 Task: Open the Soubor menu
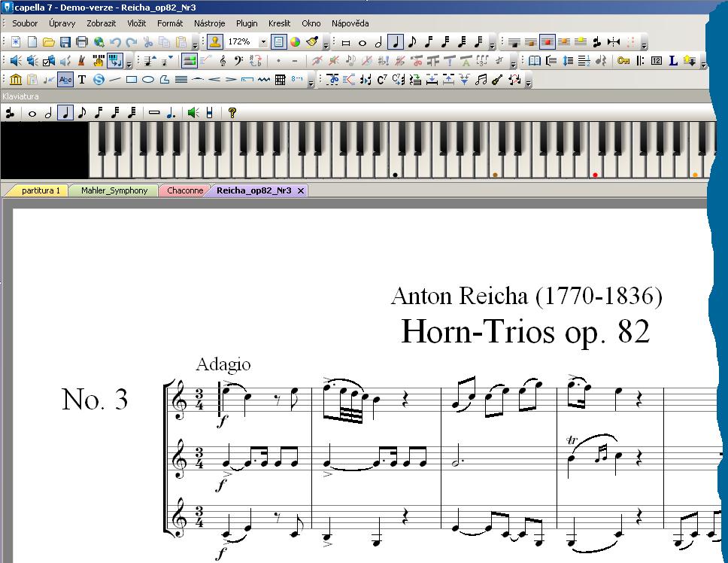coord(25,23)
